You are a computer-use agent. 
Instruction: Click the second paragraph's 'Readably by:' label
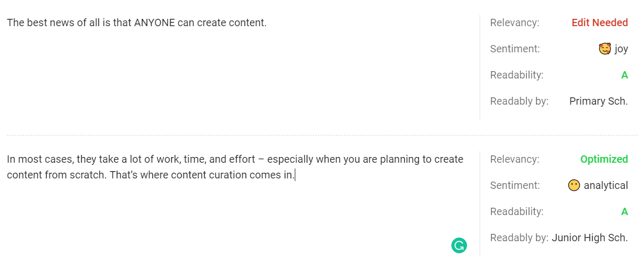(519, 238)
